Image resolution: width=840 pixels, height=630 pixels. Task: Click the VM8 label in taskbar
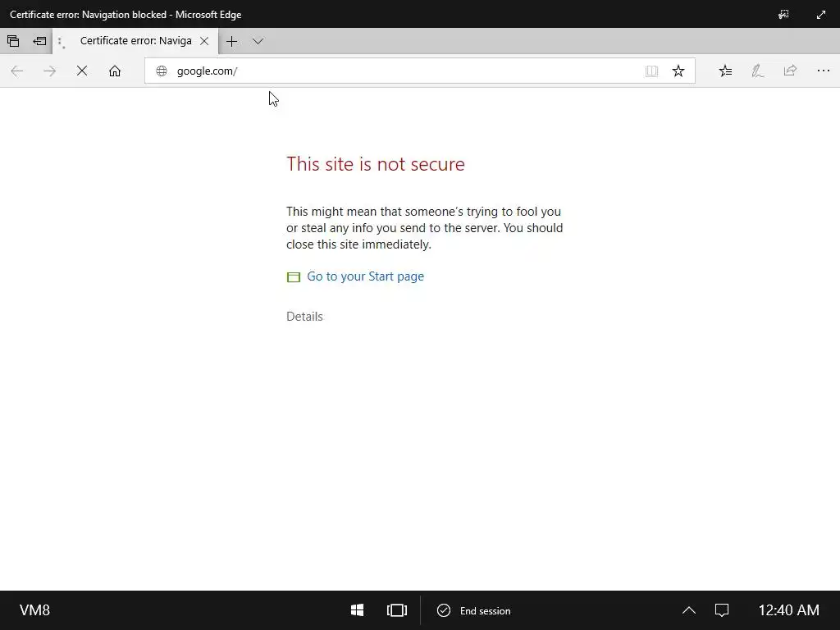(x=34, y=610)
